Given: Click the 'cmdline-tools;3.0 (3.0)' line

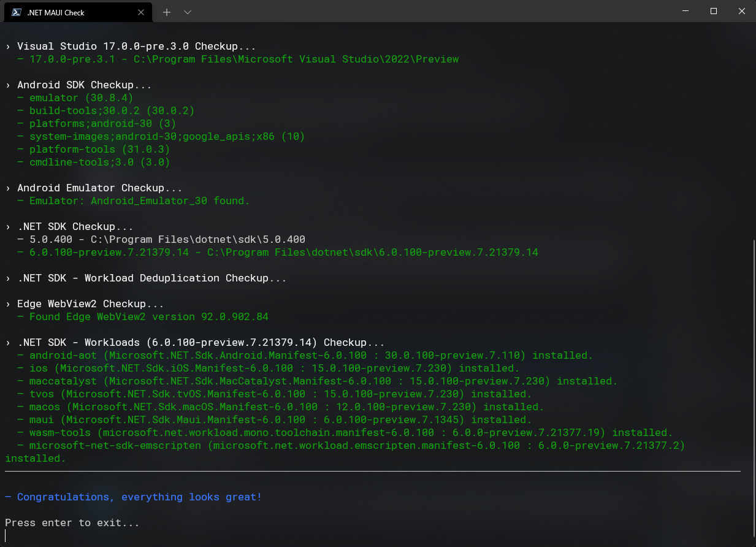Looking at the screenshot, I should coord(94,163).
